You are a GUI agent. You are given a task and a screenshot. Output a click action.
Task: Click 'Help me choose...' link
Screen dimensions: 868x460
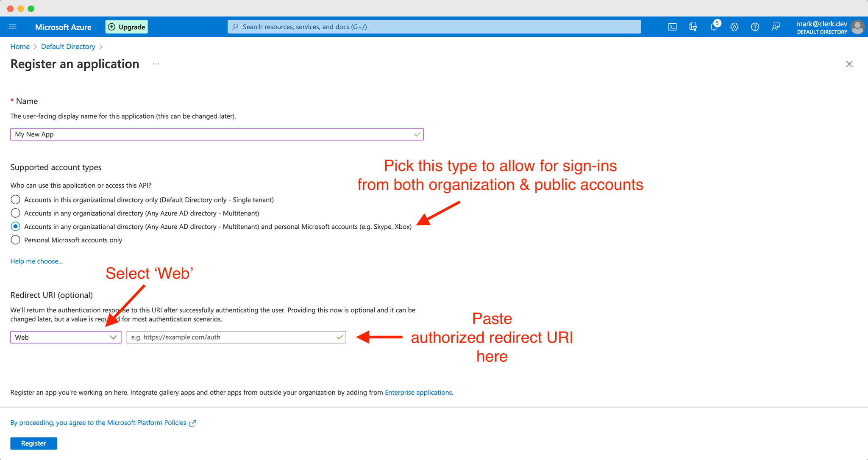[x=36, y=261]
